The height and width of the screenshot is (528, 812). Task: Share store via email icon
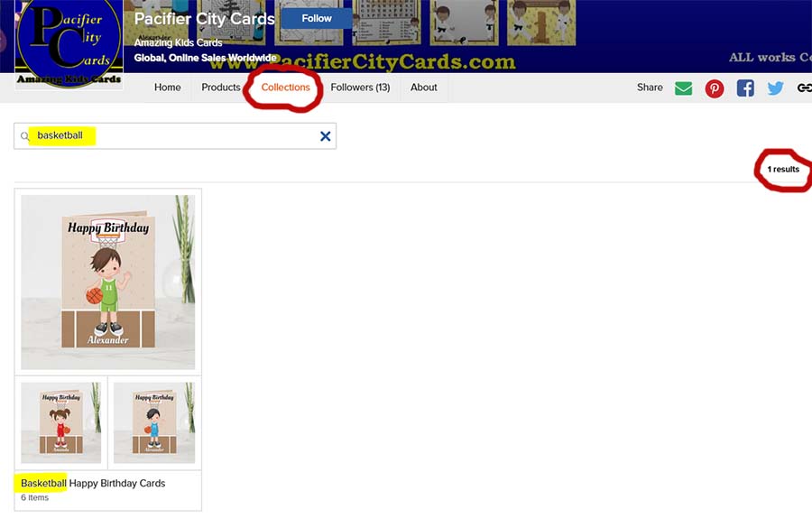pyautogui.click(x=683, y=88)
